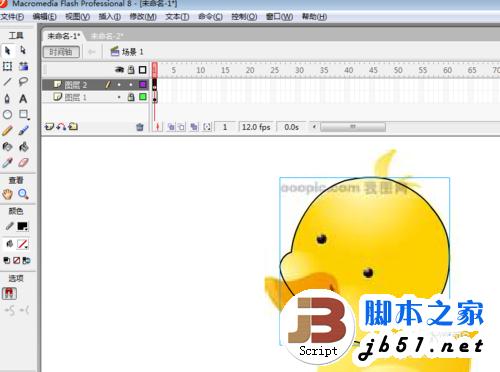Insert a new layer in timeline
The height and width of the screenshot is (372, 500).
[49, 127]
